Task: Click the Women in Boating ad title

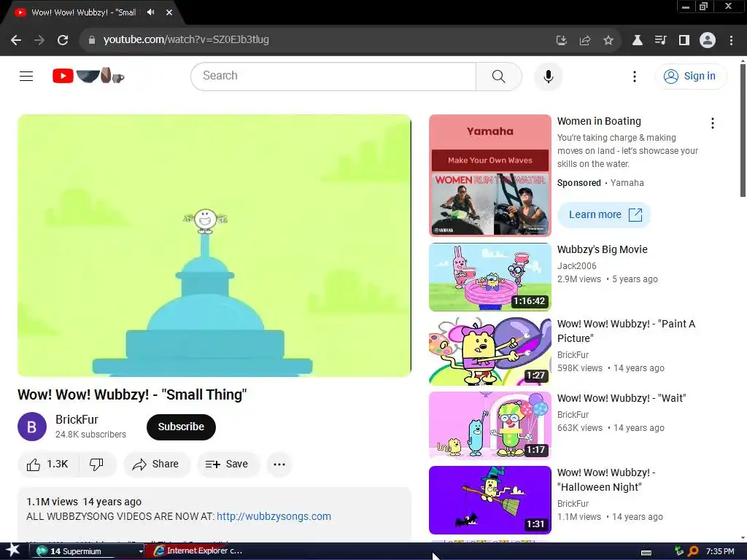Action: [599, 122]
